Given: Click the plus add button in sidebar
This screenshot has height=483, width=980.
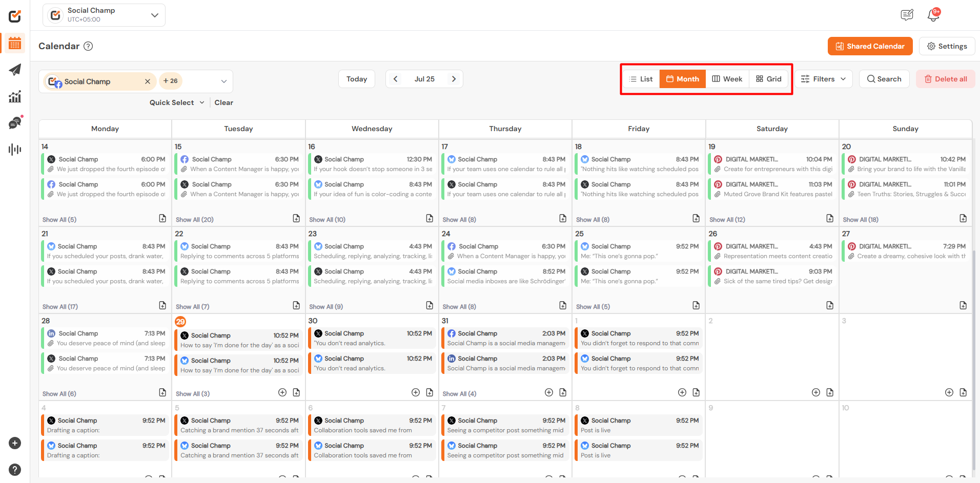Looking at the screenshot, I should (x=15, y=443).
